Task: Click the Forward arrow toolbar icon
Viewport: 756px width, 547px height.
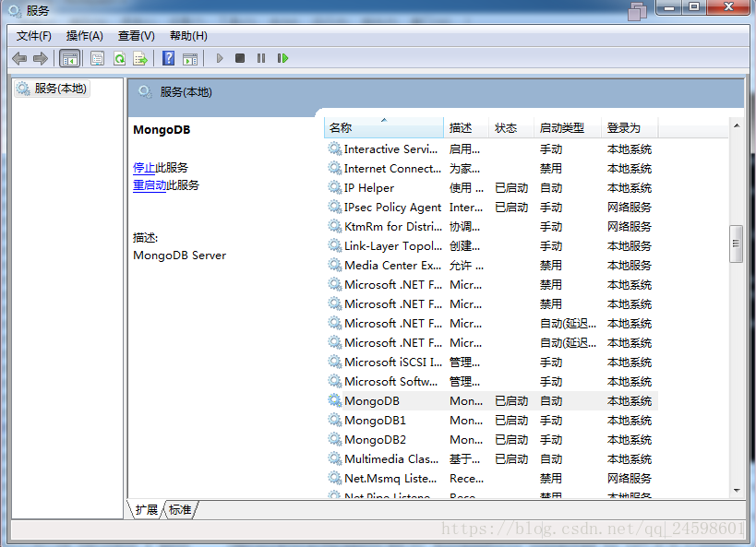Action: [x=40, y=59]
